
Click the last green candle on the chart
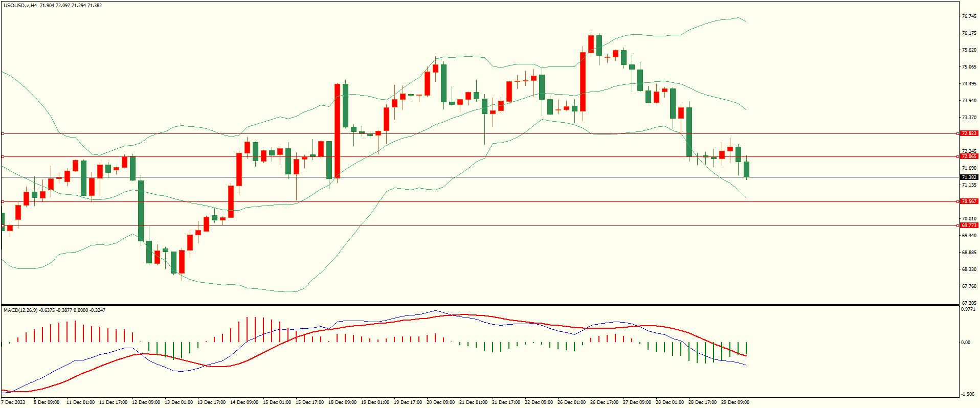[x=746, y=169]
